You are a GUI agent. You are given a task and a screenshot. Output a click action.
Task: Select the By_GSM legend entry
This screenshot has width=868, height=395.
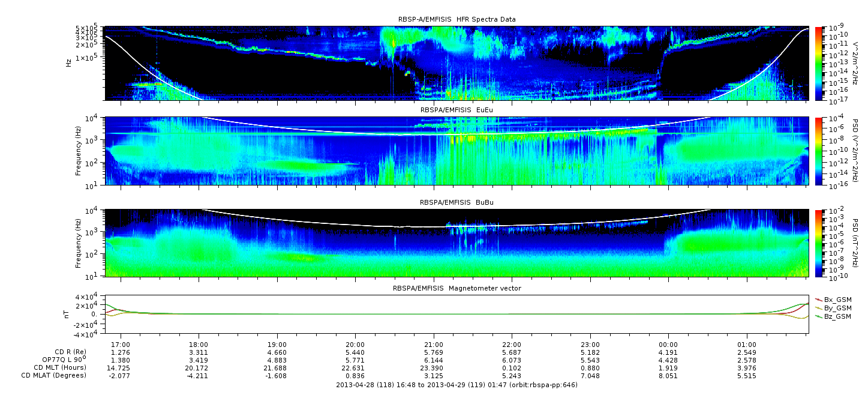[x=837, y=307]
